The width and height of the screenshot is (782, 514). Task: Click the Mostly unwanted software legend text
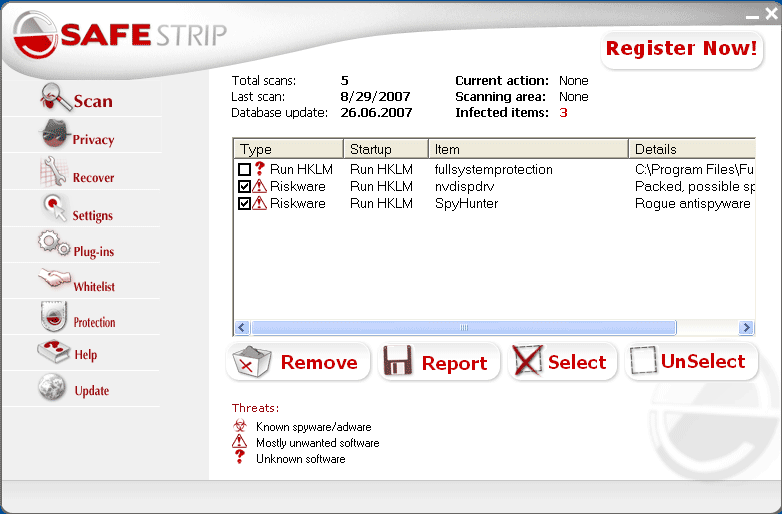click(x=318, y=443)
